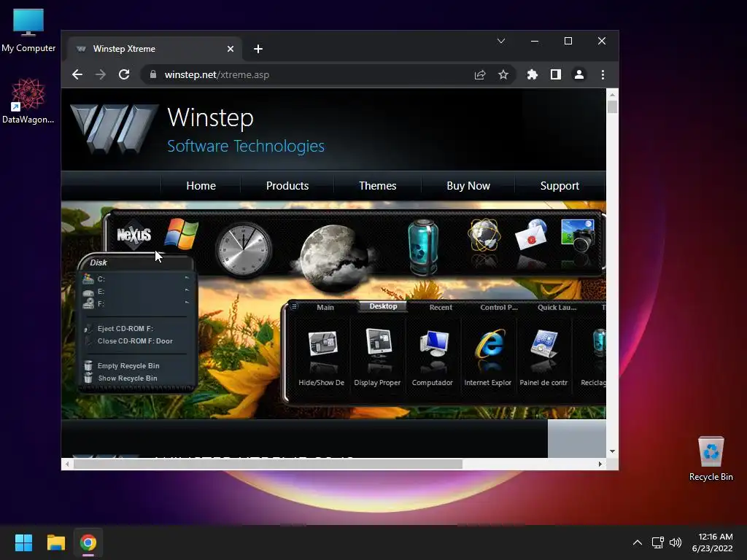Image resolution: width=747 pixels, height=560 pixels.
Task: Click the Winstep W logo
Action: pyautogui.click(x=113, y=128)
